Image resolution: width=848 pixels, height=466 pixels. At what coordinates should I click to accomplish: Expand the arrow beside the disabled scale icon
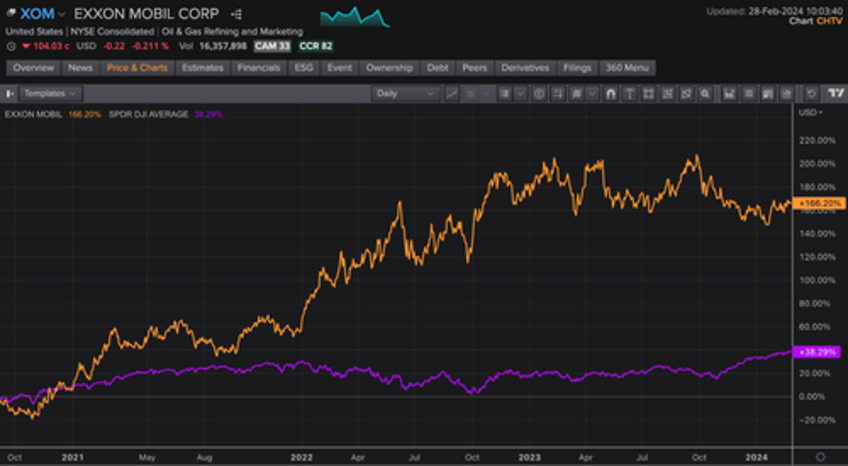[485, 94]
